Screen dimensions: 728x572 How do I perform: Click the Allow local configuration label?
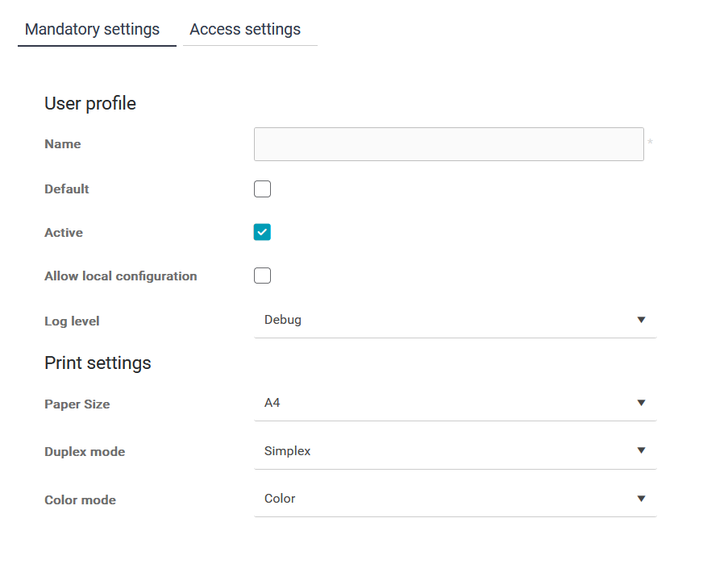point(121,276)
